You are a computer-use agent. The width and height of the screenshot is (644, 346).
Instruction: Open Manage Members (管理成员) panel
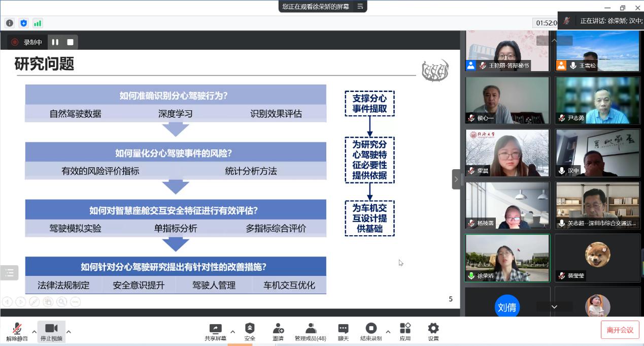310,331
